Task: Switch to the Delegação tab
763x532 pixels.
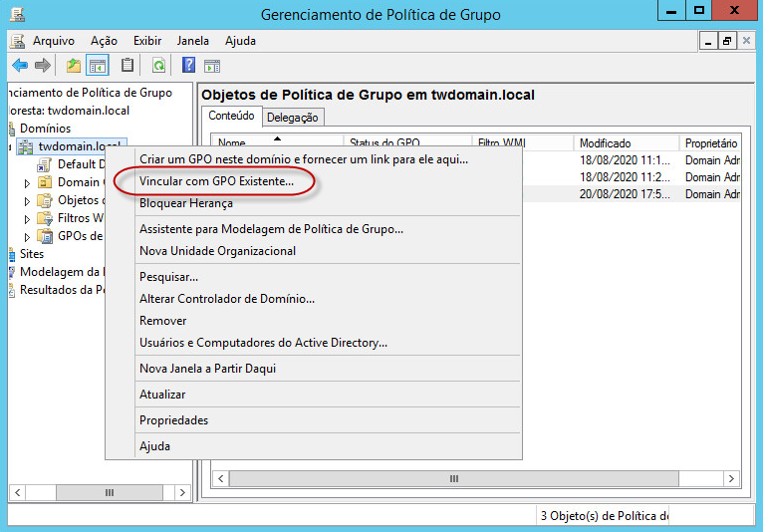Action: [x=293, y=118]
